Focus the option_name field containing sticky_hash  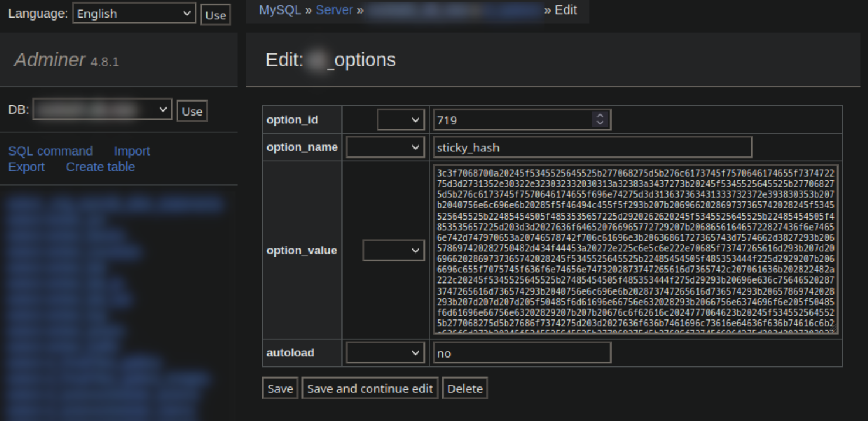click(592, 147)
